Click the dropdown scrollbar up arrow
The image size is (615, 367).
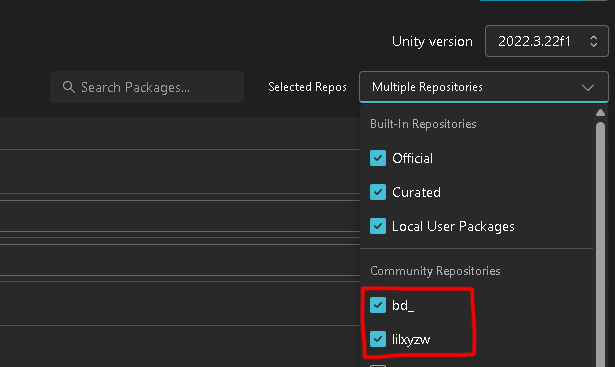click(x=600, y=113)
